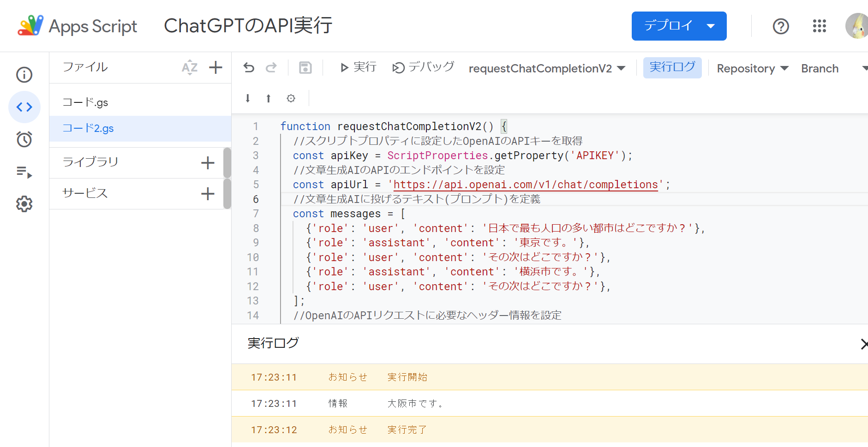
Task: Open the help question mark icon
Action: click(781, 26)
